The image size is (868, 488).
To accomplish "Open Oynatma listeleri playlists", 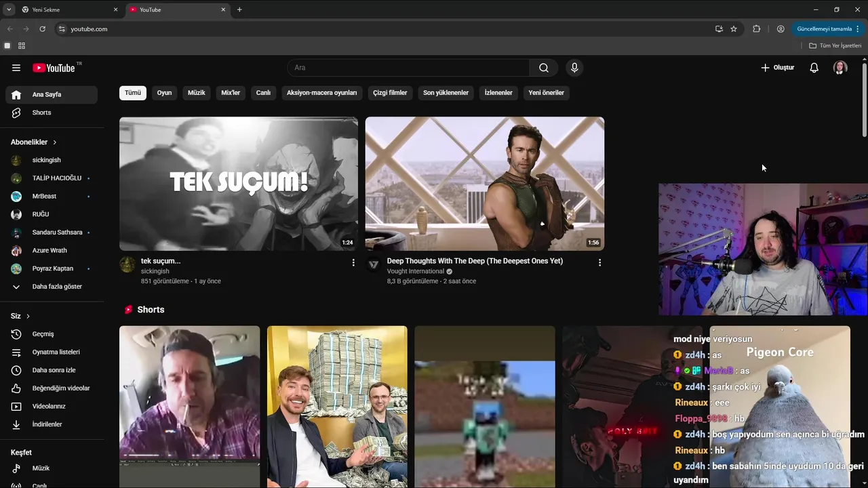I will pos(52,352).
